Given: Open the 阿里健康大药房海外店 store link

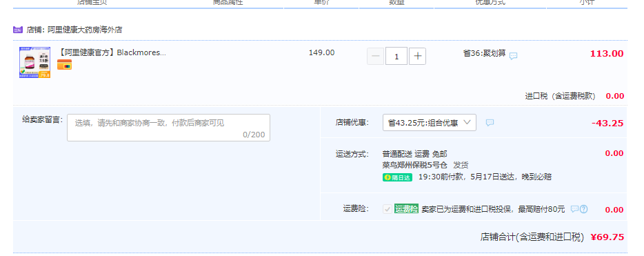Looking at the screenshot, I should [x=85, y=30].
